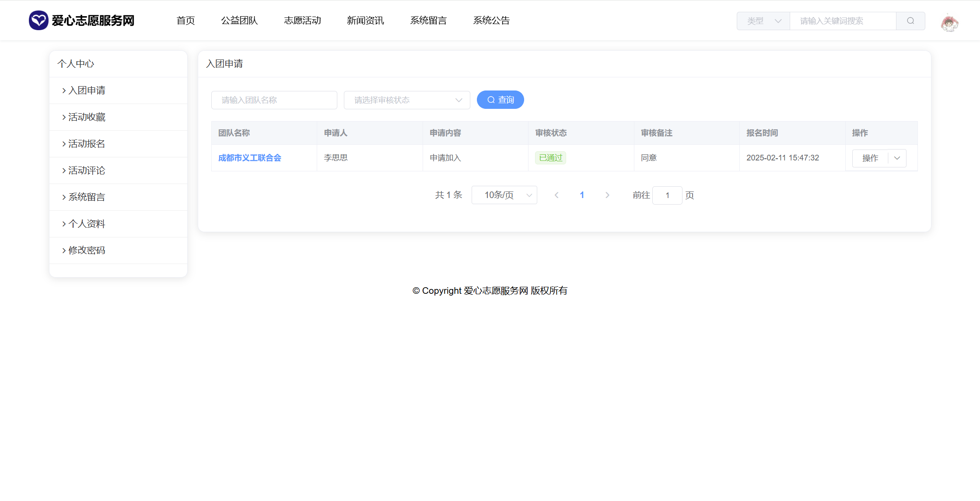Viewport: 980px width, 501px height.
Task: Click the page jump number field
Action: click(667, 195)
